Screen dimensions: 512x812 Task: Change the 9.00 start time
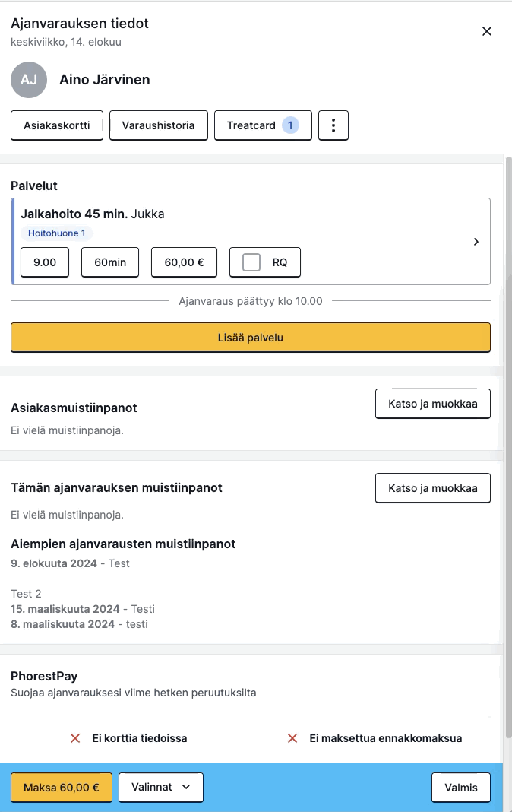(x=45, y=262)
